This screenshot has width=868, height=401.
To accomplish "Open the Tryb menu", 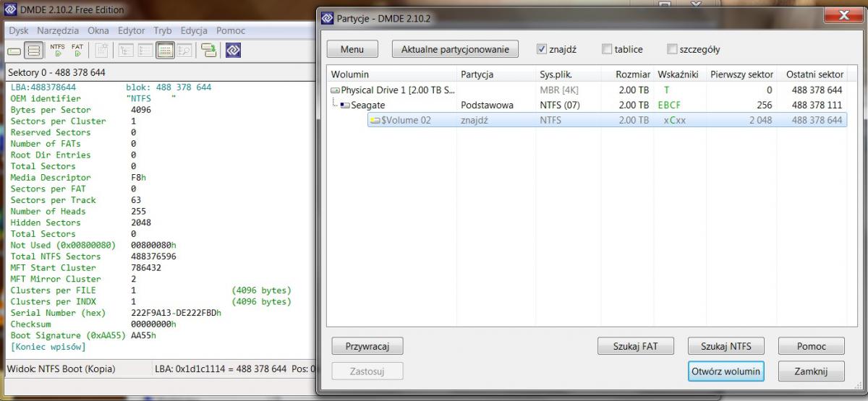I will coord(163,30).
